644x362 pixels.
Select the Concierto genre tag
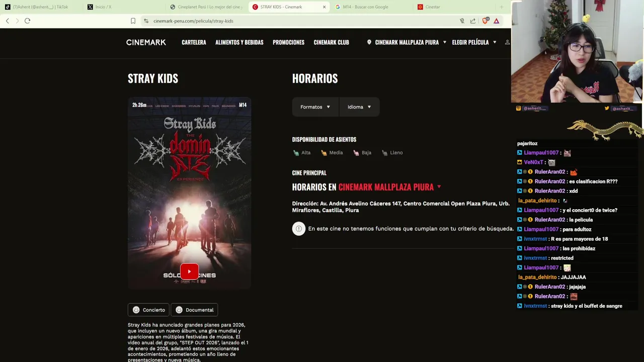click(148, 310)
